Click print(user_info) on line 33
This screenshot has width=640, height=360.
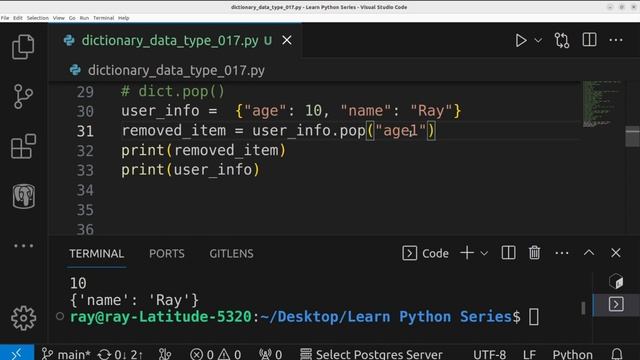pos(190,170)
